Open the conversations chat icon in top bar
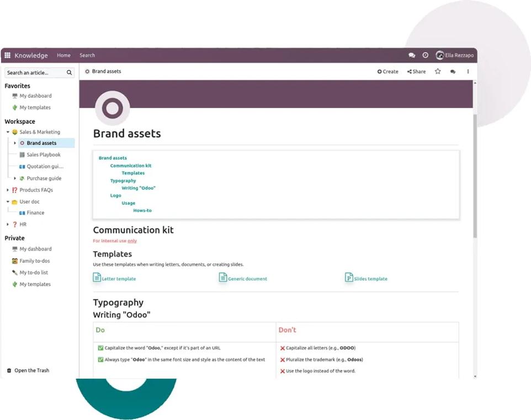The image size is (531, 420). coord(412,55)
